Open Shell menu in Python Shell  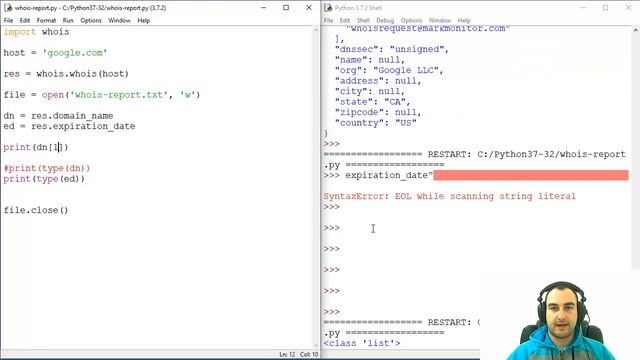coord(363,20)
